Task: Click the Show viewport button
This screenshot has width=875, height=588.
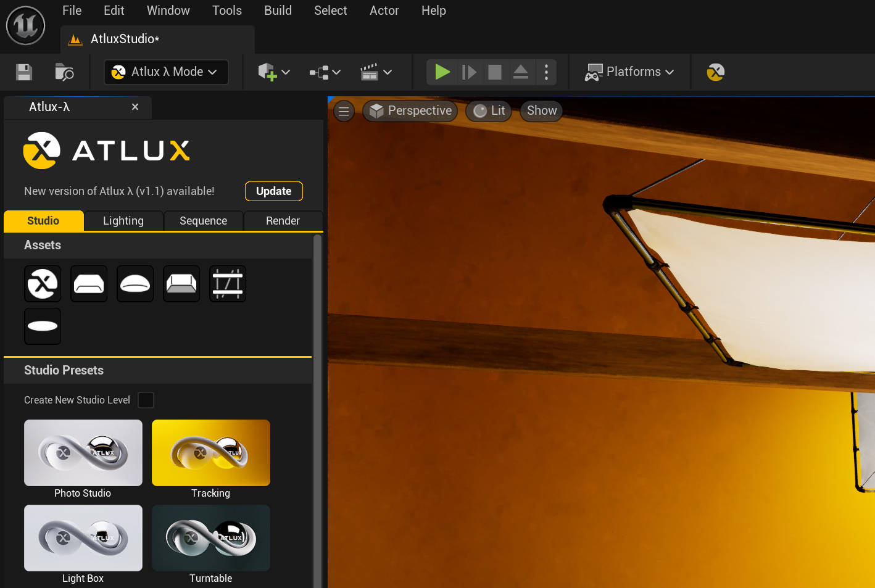Action: (541, 111)
